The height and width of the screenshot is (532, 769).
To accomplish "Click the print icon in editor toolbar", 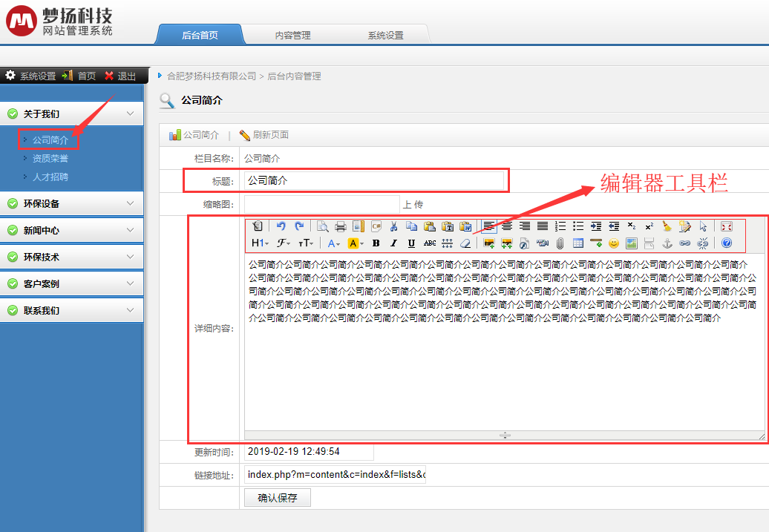I will [340, 226].
